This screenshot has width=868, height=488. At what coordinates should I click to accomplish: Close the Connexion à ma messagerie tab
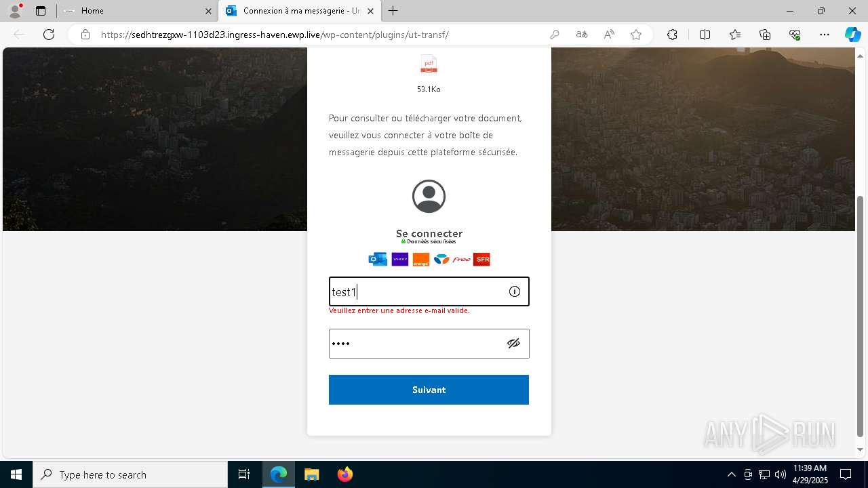pos(371,11)
